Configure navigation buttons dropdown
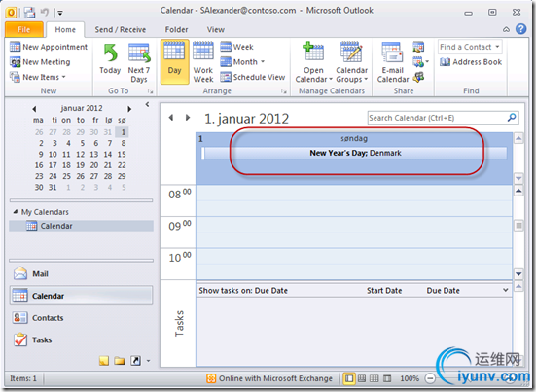 tap(149, 361)
